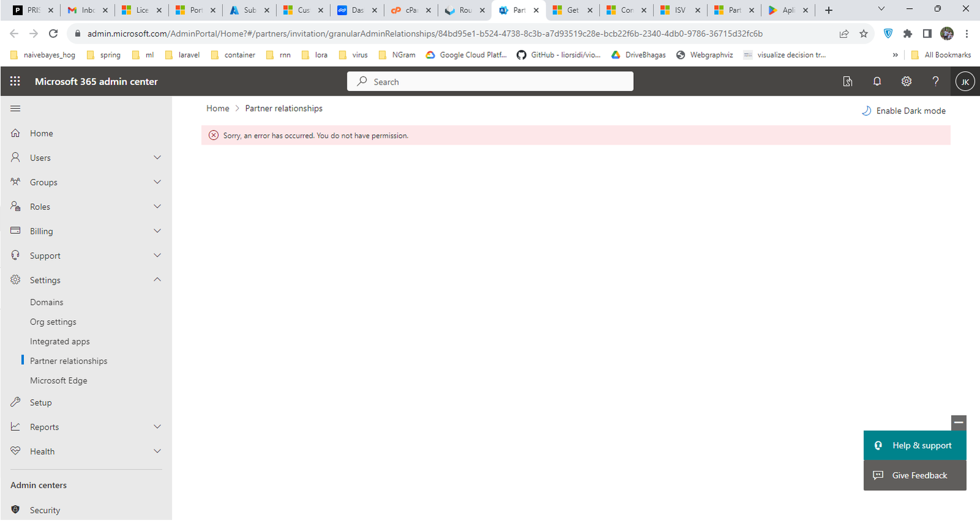The height and width of the screenshot is (521, 980).
Task: Enable Dark mode toggle
Action: (904, 111)
